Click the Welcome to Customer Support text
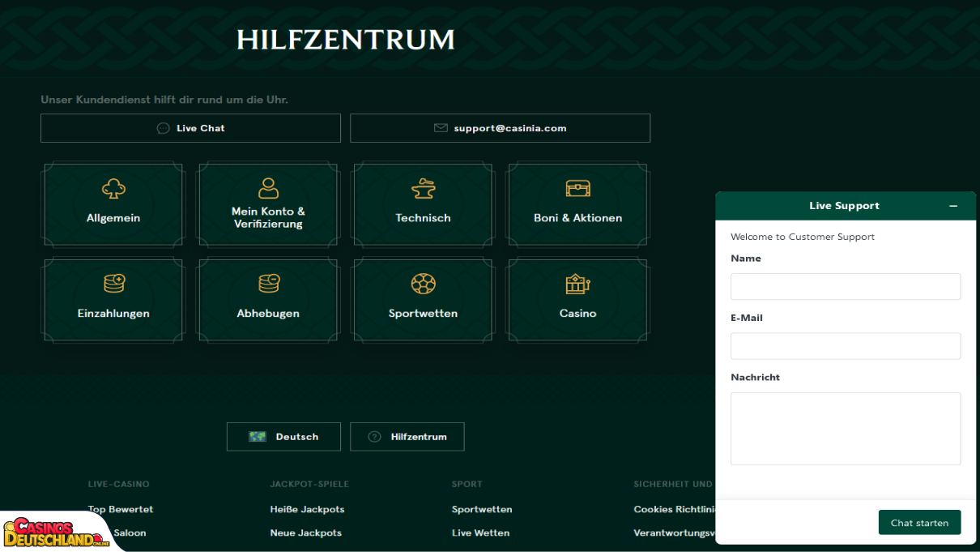This screenshot has height=552, width=980. (x=803, y=237)
